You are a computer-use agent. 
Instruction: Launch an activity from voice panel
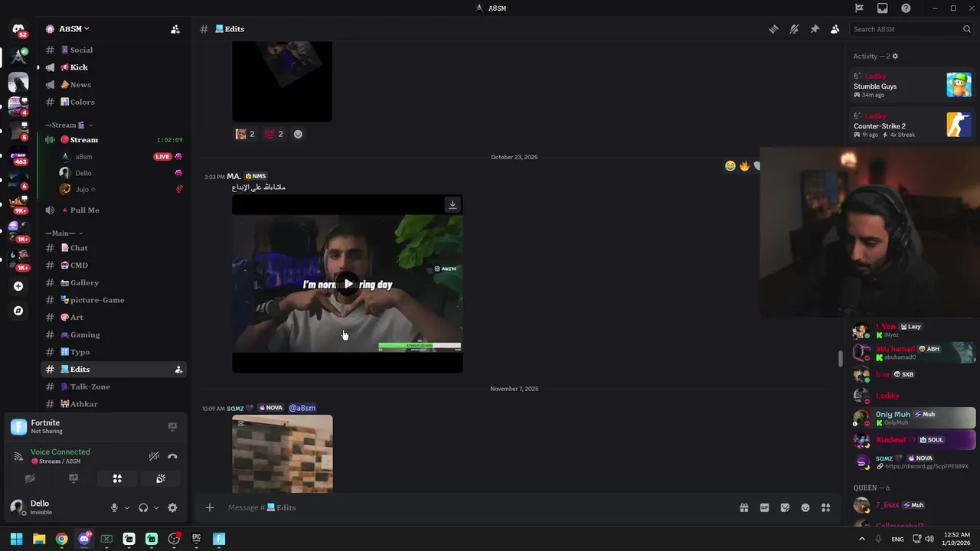click(x=117, y=478)
